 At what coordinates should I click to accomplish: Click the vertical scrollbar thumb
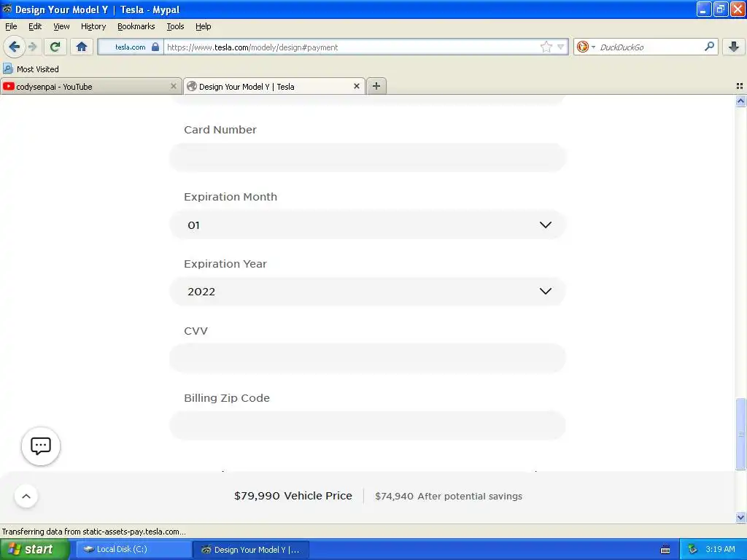click(x=740, y=434)
